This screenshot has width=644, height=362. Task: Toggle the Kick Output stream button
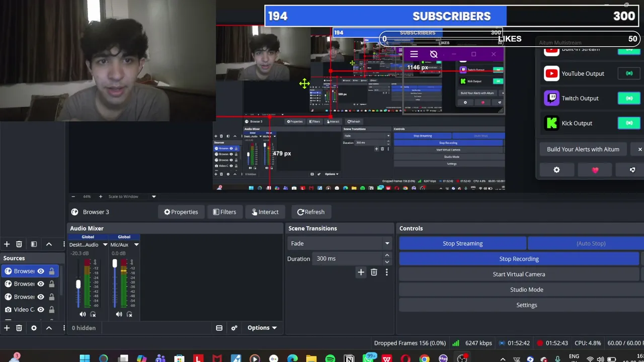[629, 123]
